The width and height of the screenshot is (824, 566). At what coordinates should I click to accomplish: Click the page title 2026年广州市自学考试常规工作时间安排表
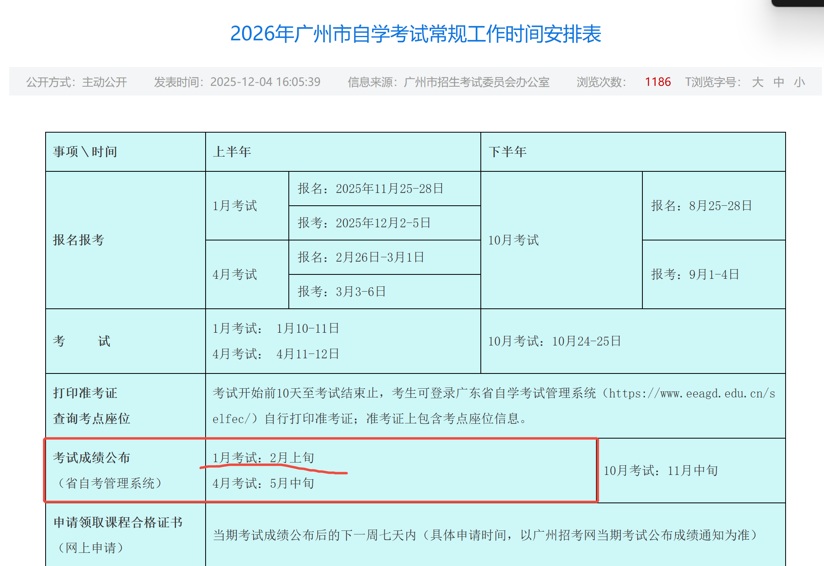point(415,34)
